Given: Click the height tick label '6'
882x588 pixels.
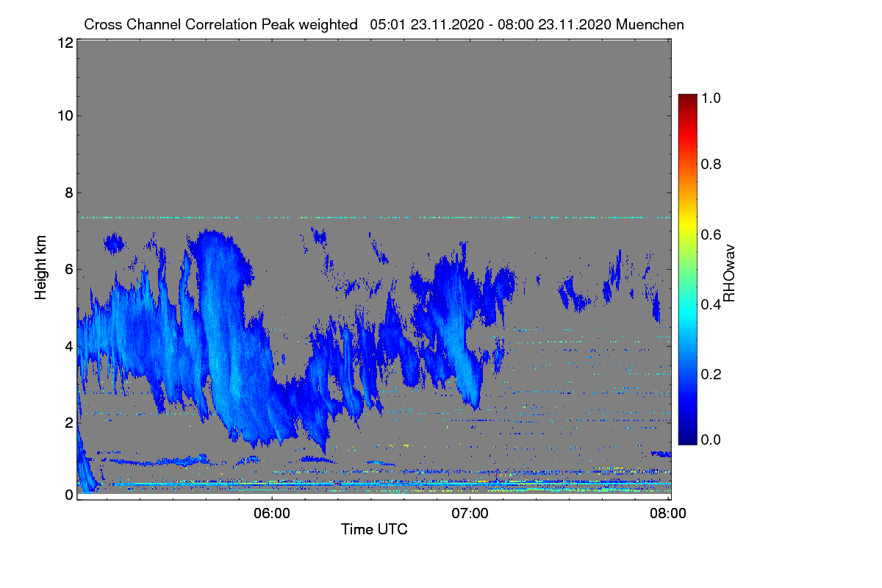Looking at the screenshot, I should [68, 269].
